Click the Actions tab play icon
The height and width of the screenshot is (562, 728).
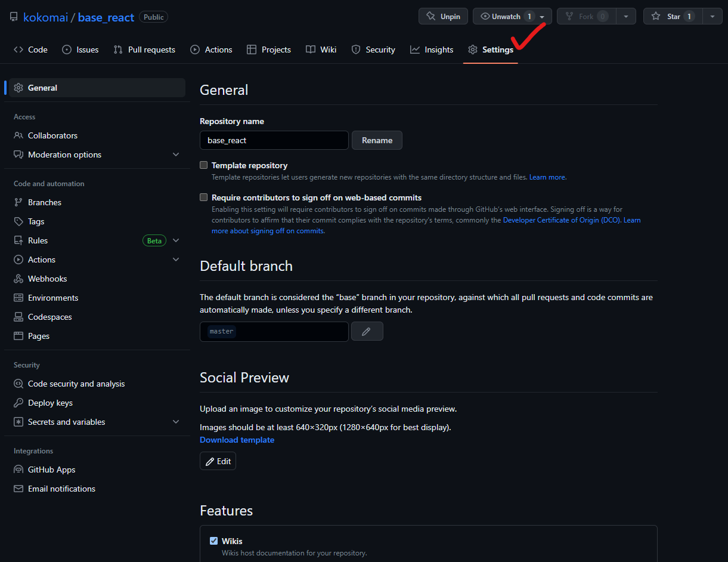click(x=195, y=50)
